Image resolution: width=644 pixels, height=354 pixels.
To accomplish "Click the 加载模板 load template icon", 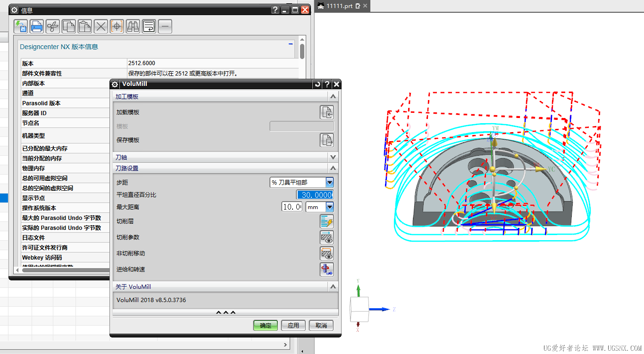I will 327,112.
